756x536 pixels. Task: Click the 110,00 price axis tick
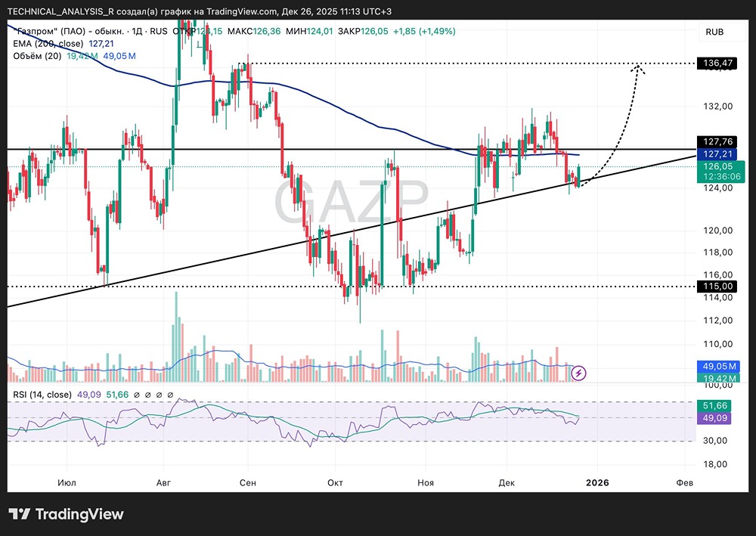coord(718,344)
